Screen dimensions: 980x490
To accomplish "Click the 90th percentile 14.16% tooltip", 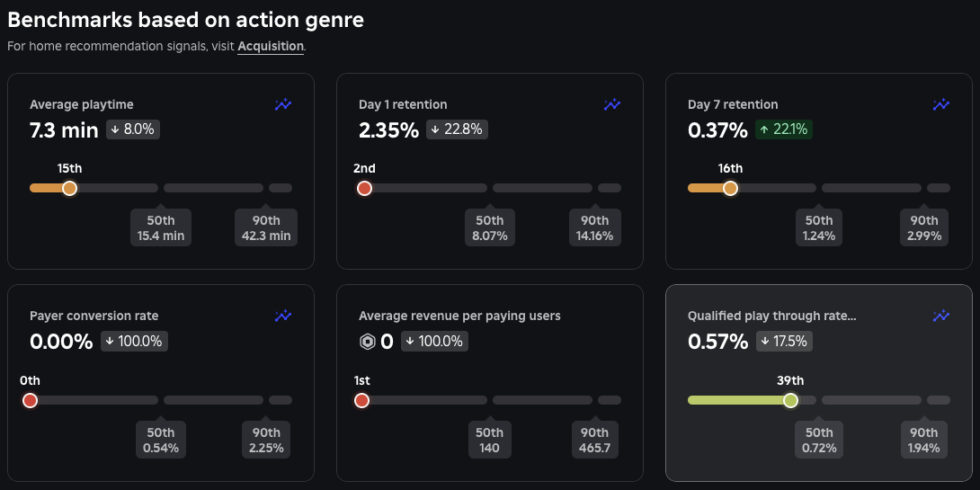I will tap(594, 228).
